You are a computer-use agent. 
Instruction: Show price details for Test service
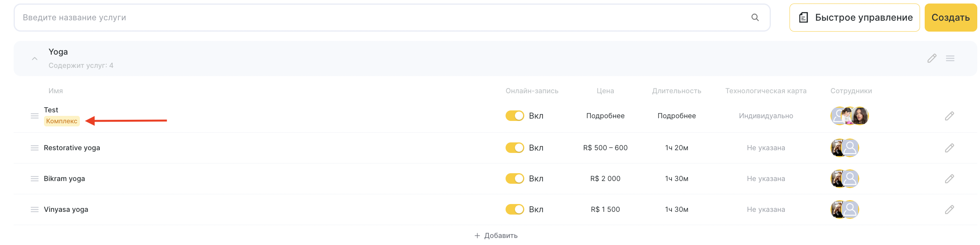(x=605, y=116)
